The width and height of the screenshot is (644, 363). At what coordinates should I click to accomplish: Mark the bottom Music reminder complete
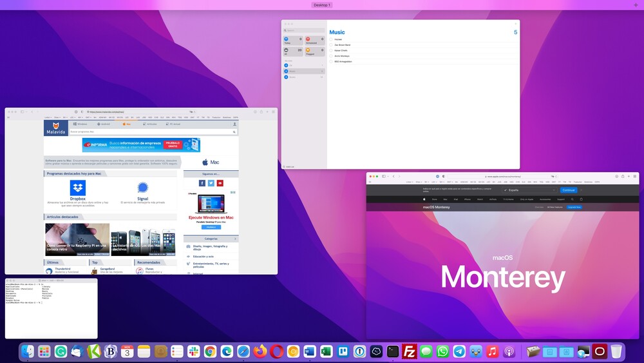tap(331, 62)
